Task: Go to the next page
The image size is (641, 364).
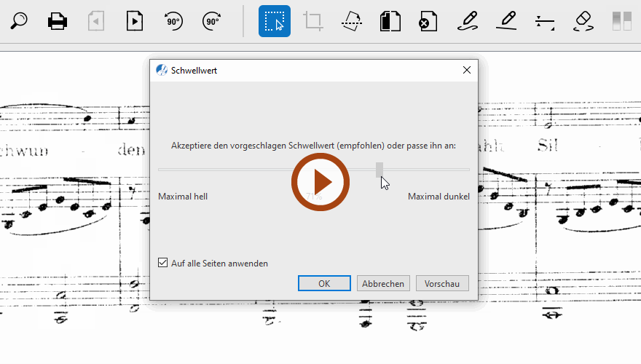Action: point(134,21)
